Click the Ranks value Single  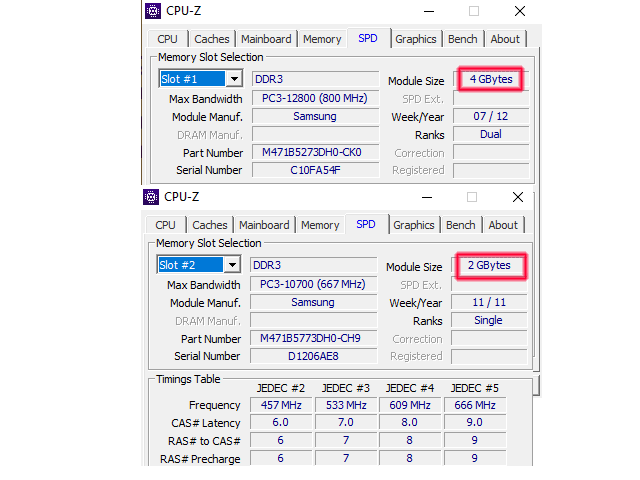[489, 320]
